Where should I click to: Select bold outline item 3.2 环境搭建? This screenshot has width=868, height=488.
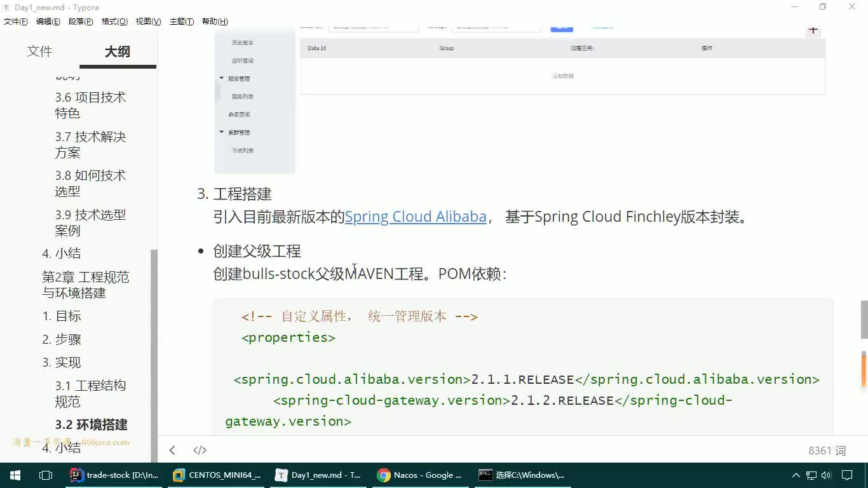91,424
